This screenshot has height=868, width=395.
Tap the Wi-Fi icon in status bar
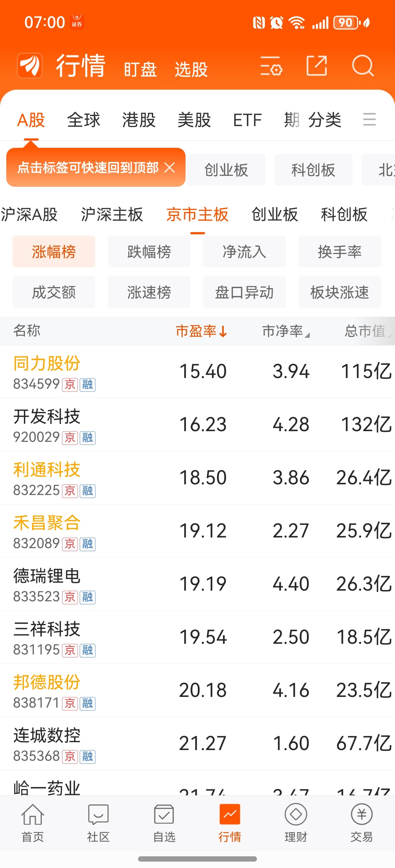297,23
